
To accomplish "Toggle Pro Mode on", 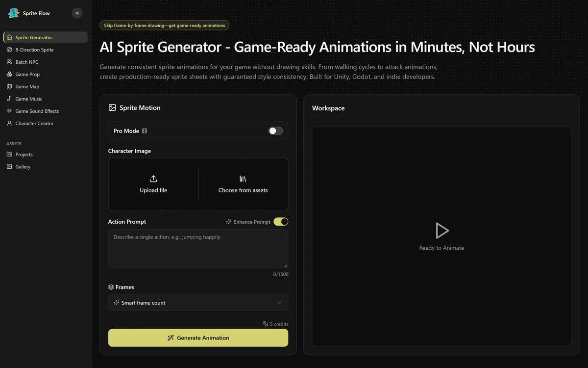I will (x=275, y=131).
